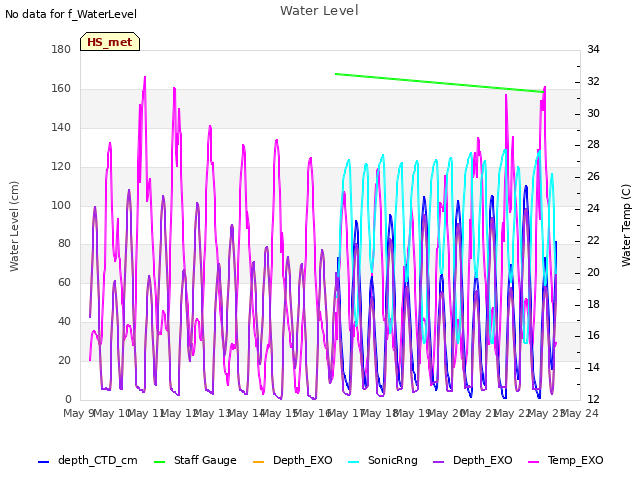The width and height of the screenshot is (640, 480).
Task: Click the green Staff Gauge line
Action: click(439, 83)
